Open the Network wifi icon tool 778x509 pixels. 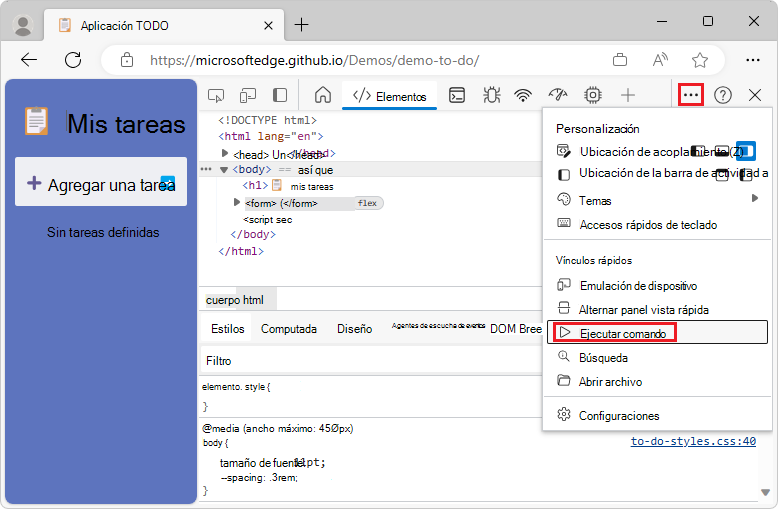(523, 95)
